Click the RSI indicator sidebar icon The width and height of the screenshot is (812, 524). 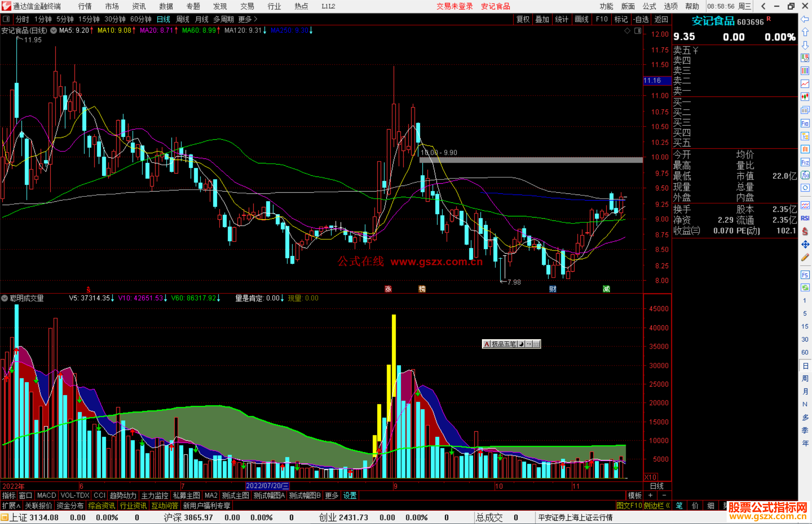805,218
